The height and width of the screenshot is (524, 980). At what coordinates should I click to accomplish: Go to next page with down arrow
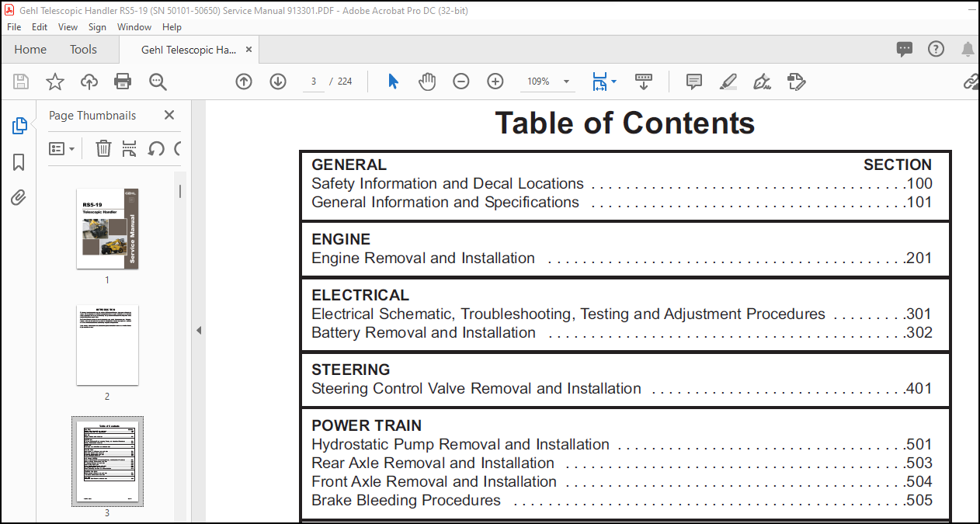[278, 82]
